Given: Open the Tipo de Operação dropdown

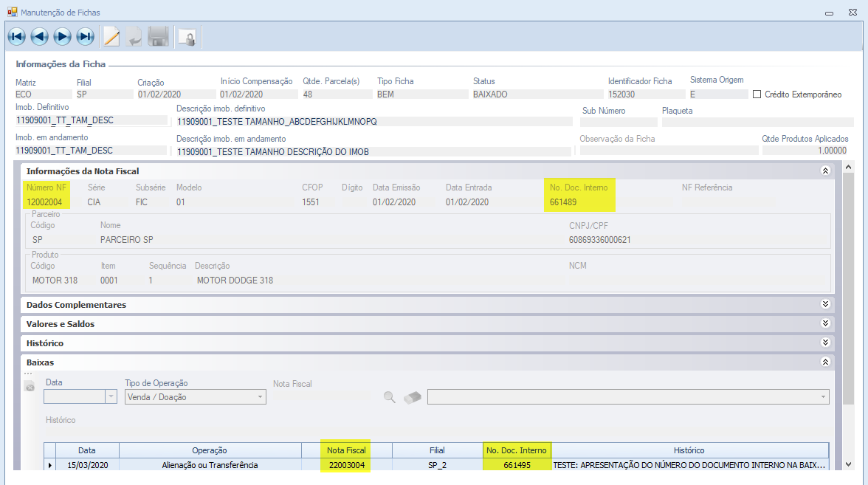Looking at the screenshot, I should click(260, 397).
